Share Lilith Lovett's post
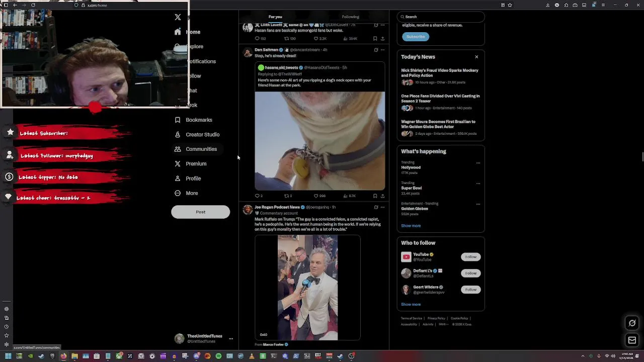Image resolution: width=644 pixels, height=362 pixels. (x=382, y=38)
